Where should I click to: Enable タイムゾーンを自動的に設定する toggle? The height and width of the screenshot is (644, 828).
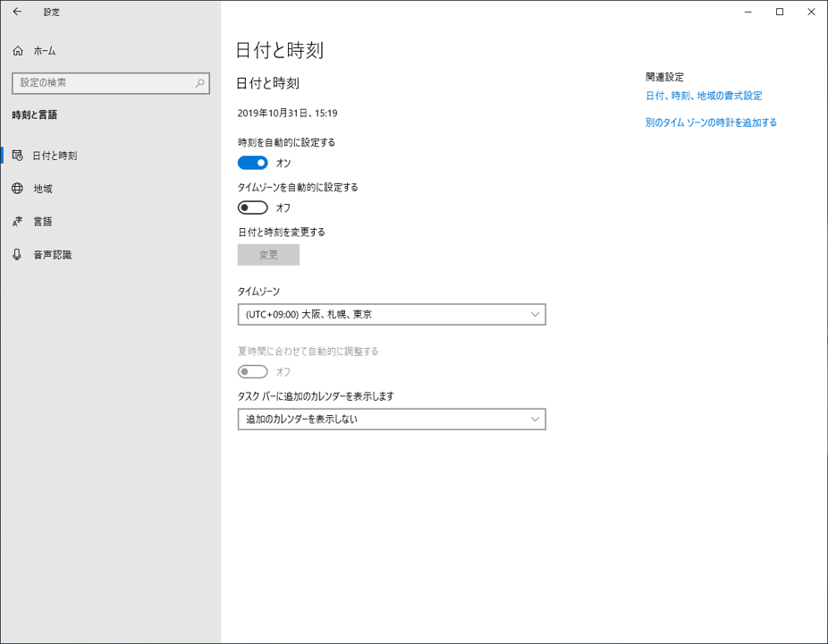(x=252, y=208)
